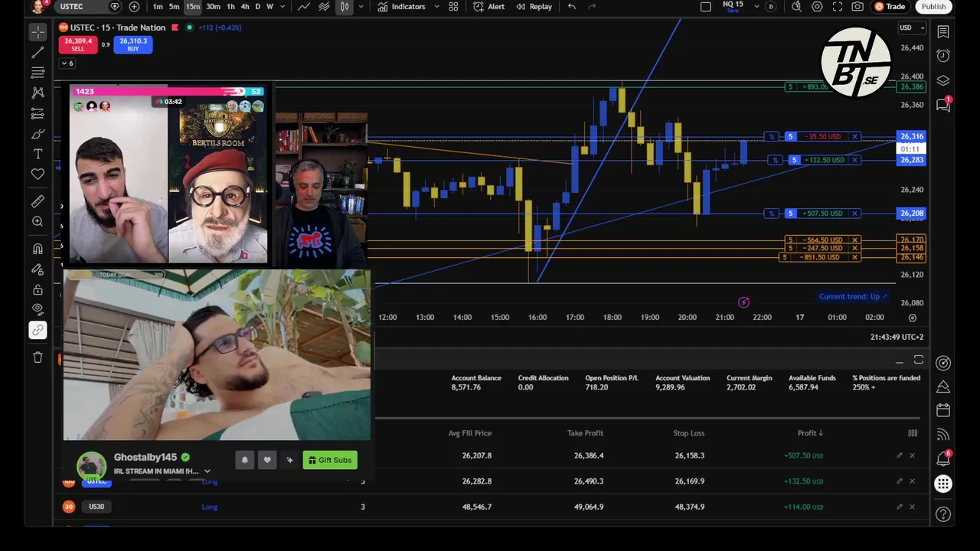Close the +114.00 USD US30 position

[912, 507]
